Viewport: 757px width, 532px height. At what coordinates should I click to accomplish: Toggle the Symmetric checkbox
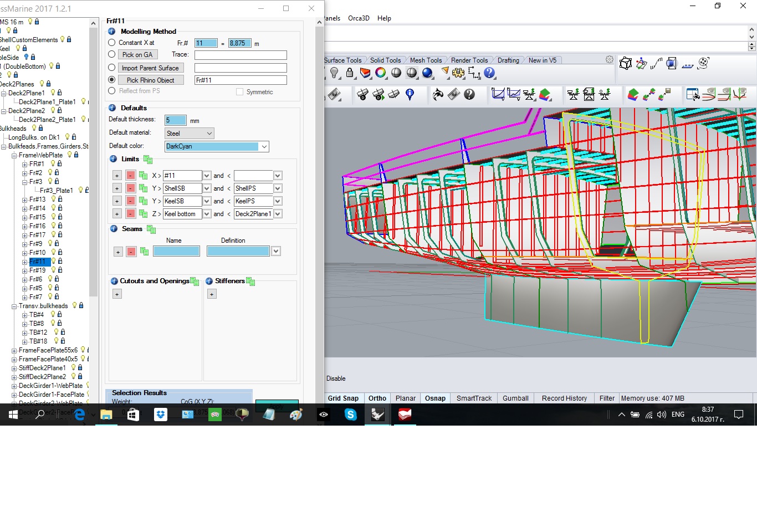pyautogui.click(x=240, y=92)
